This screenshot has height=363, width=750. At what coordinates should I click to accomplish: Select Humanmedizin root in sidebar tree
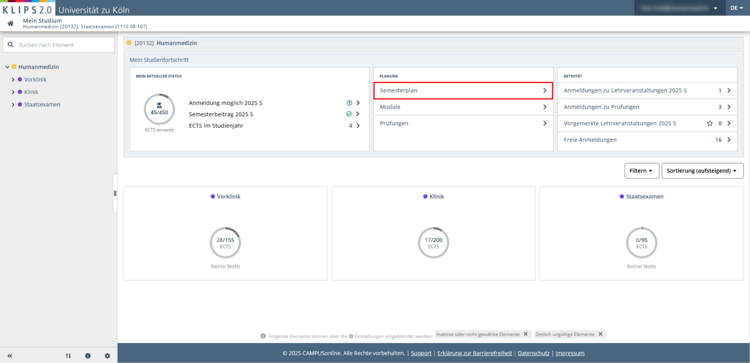[39, 67]
